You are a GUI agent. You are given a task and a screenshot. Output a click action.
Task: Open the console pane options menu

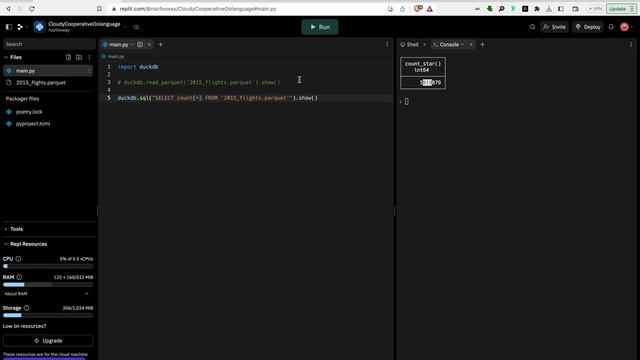coord(631,44)
